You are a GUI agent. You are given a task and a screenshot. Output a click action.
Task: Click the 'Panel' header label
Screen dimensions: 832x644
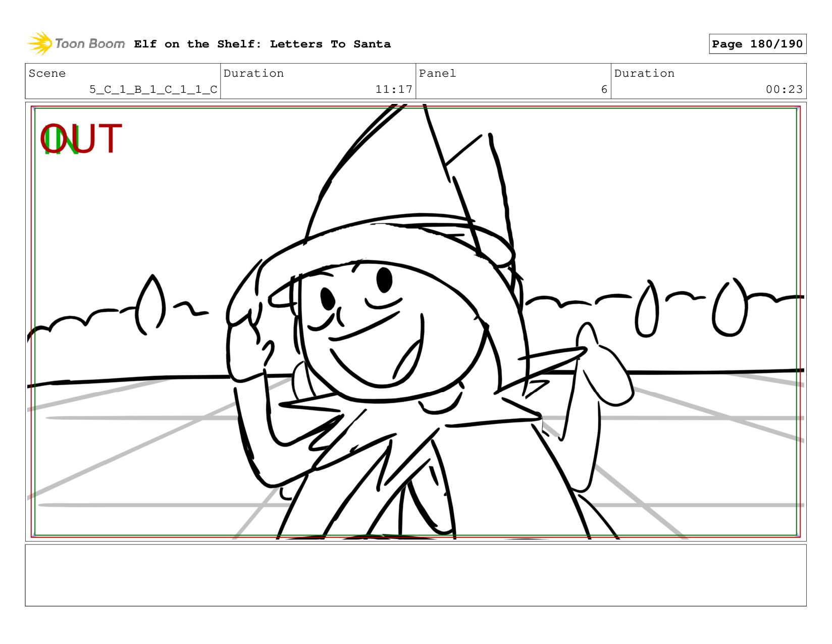click(437, 74)
